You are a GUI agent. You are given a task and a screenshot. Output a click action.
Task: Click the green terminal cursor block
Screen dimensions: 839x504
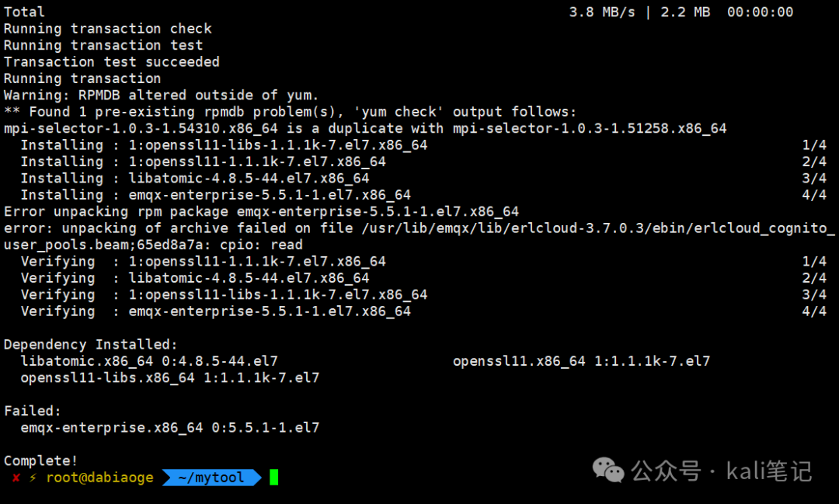coord(274,478)
